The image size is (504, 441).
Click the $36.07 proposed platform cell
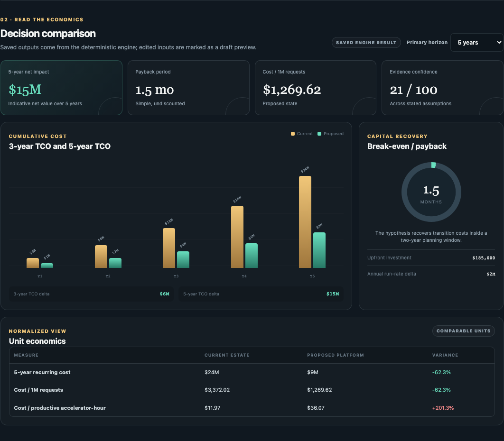pos(316,408)
